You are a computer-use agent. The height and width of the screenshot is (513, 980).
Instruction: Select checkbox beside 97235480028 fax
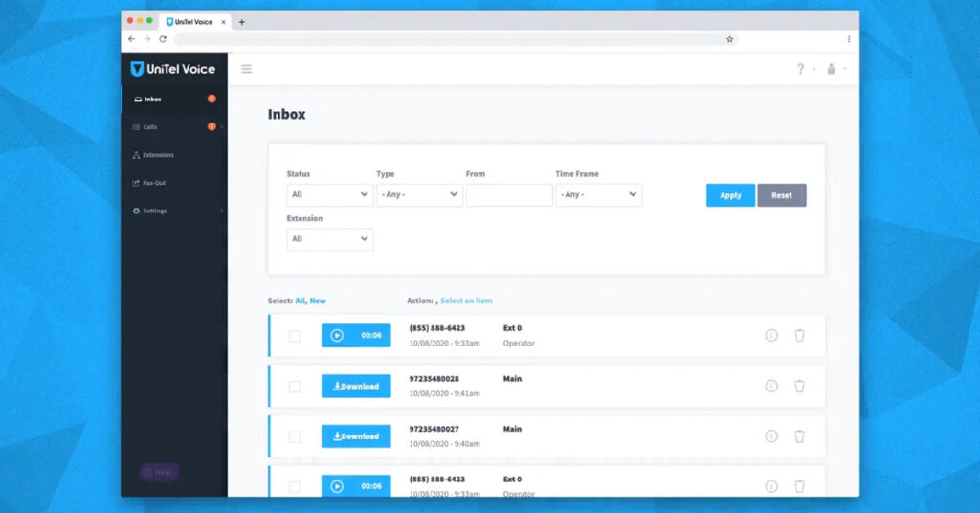pos(295,387)
